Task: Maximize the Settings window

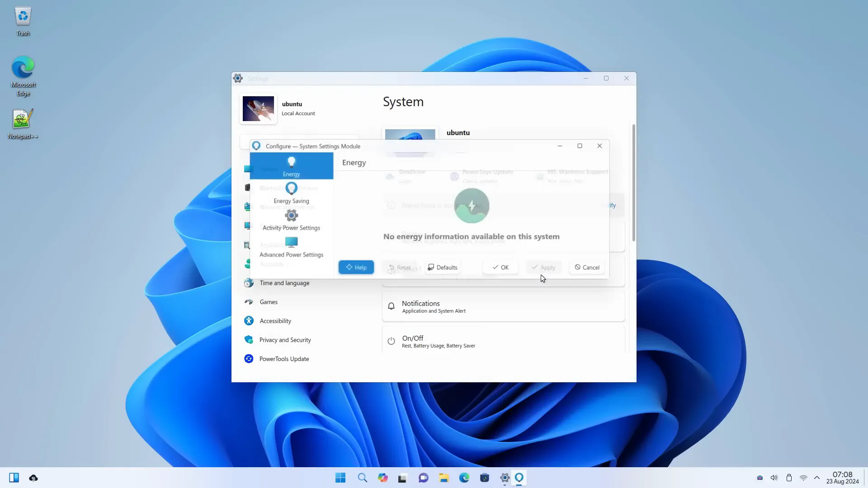Action: pyautogui.click(x=606, y=79)
